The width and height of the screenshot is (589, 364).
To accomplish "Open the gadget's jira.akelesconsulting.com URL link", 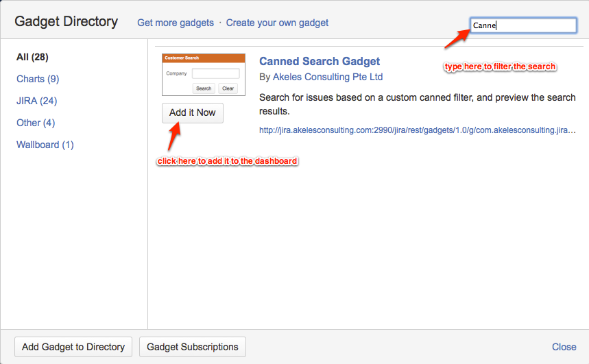I will [417, 130].
